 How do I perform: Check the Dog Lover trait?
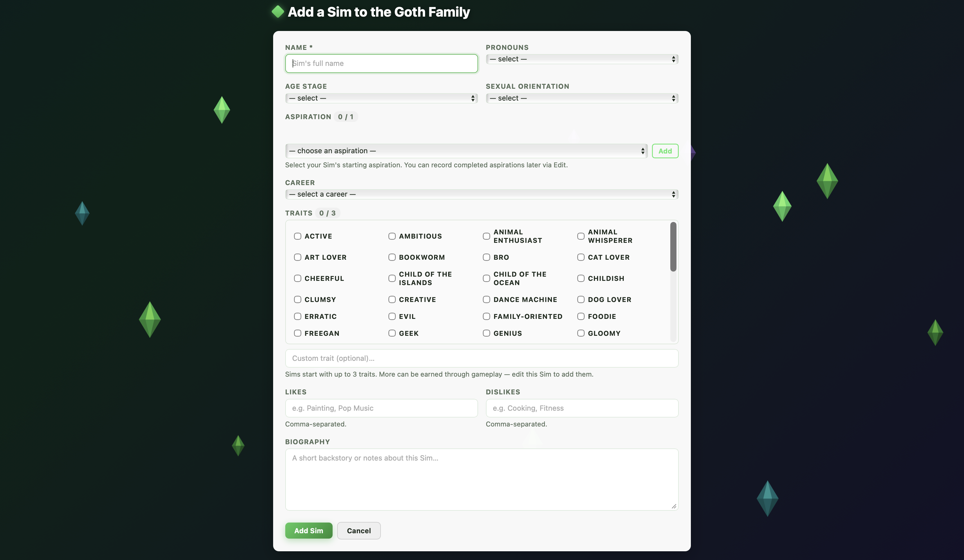click(x=581, y=299)
